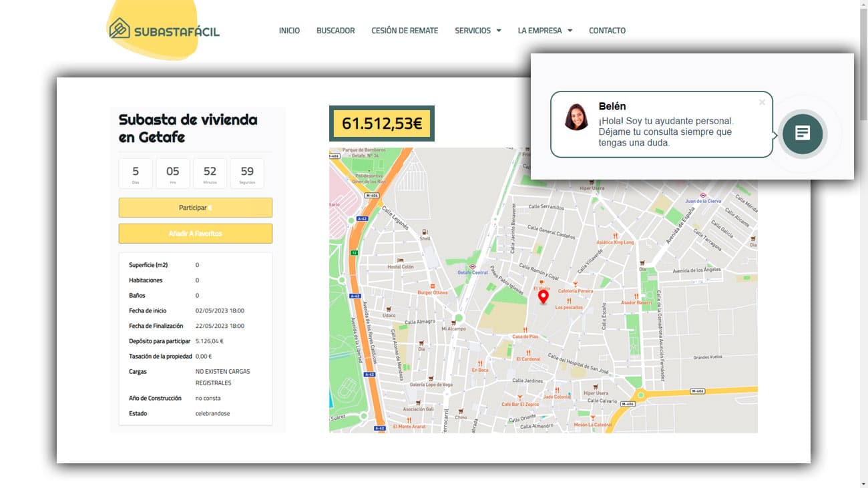Click the 61.512,53€ price badge
The height and width of the screenshot is (488, 868).
click(x=382, y=124)
